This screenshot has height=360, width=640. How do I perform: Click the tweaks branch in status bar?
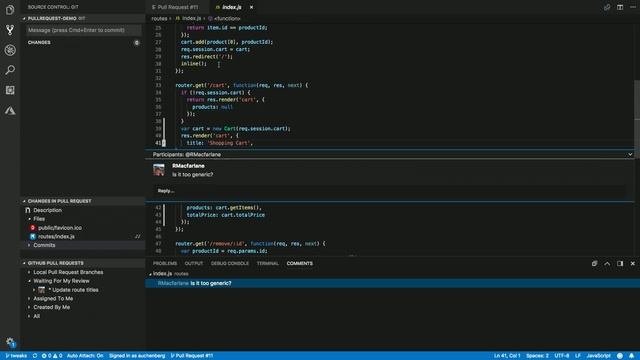coord(16,356)
